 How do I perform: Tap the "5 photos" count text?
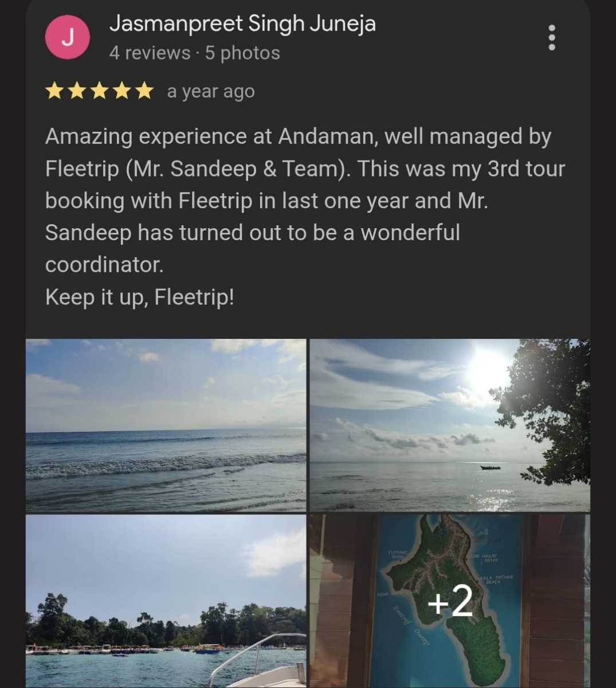pyautogui.click(x=242, y=53)
